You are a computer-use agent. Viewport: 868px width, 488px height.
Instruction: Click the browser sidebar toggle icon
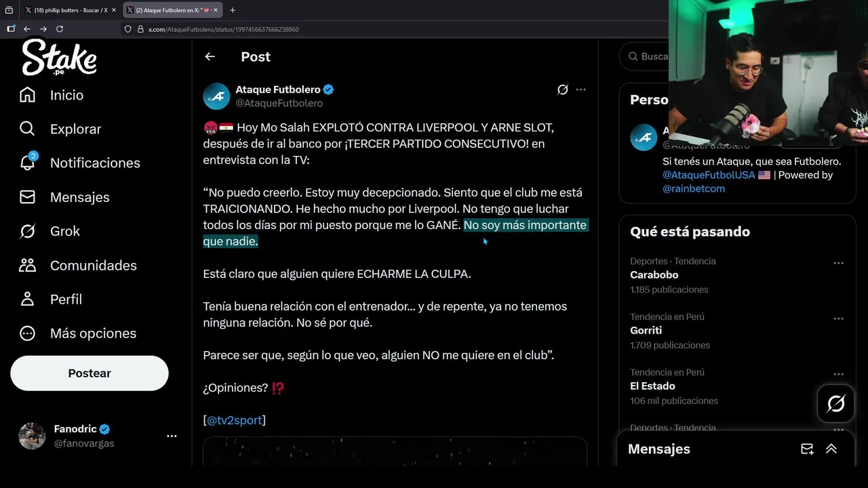click(11, 29)
